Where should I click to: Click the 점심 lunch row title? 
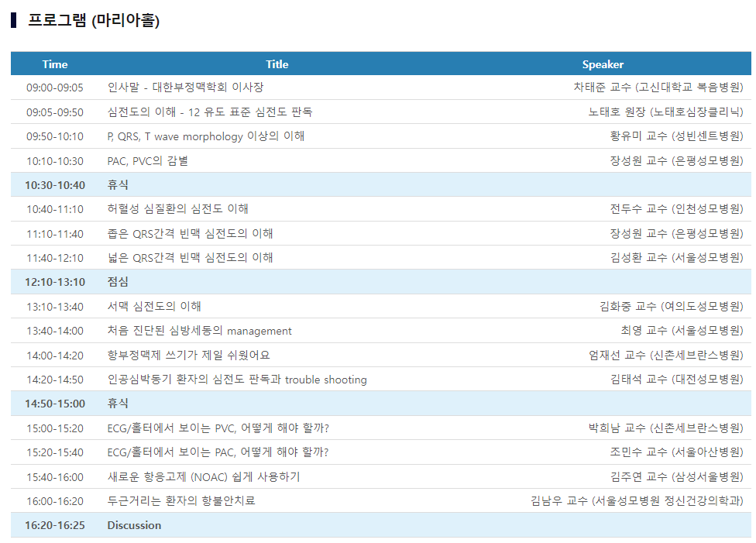point(118,282)
